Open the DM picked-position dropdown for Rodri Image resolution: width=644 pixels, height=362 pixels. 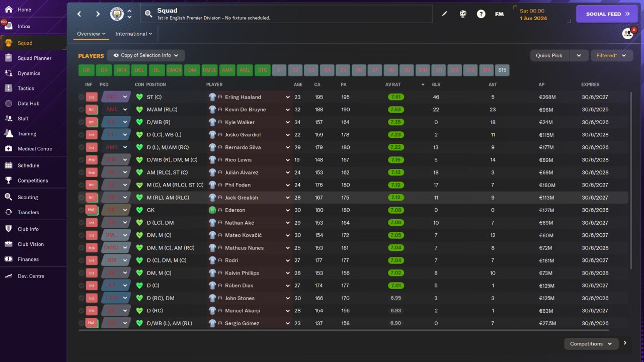pos(116,260)
